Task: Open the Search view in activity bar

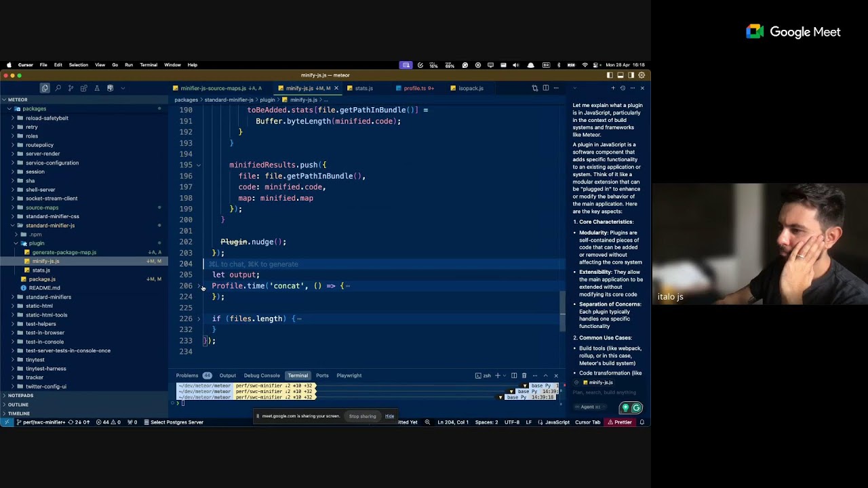Action: pos(58,88)
